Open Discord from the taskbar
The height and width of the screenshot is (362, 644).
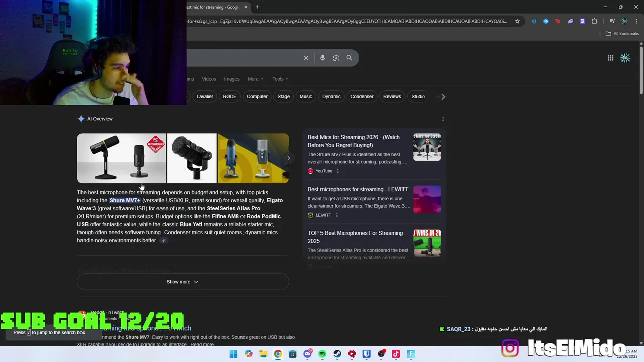pos(307,354)
